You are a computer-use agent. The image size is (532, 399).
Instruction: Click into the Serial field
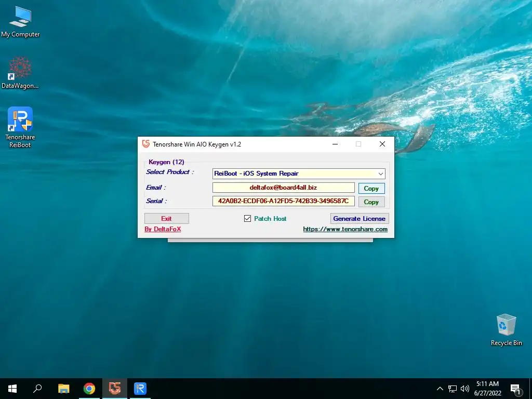pos(283,201)
